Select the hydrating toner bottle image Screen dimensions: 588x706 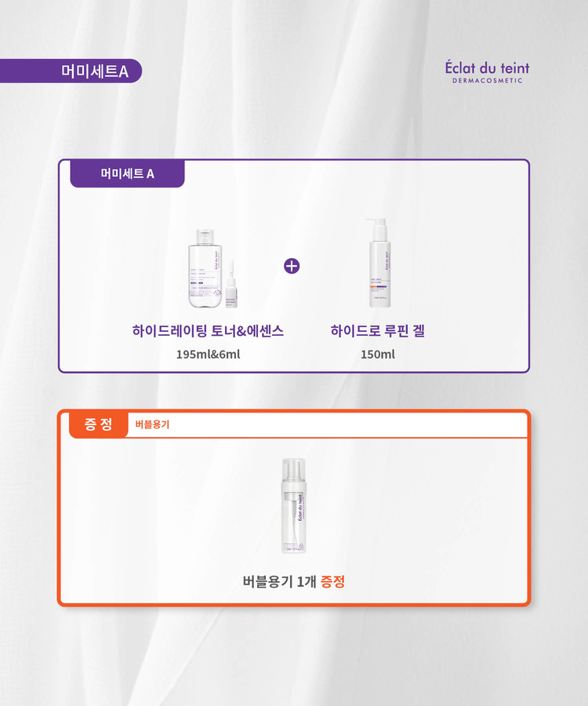[205, 268]
